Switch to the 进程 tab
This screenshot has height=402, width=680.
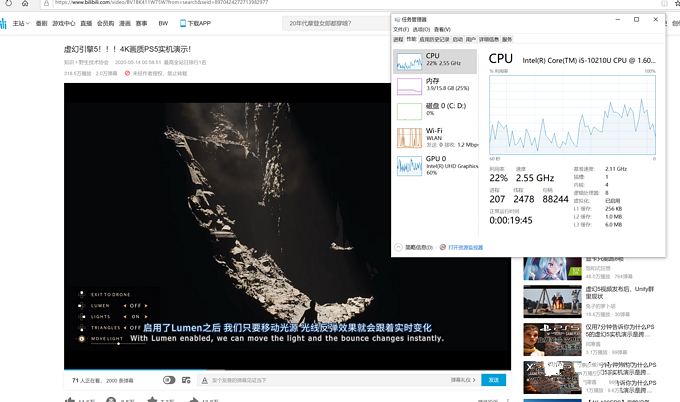pos(398,39)
